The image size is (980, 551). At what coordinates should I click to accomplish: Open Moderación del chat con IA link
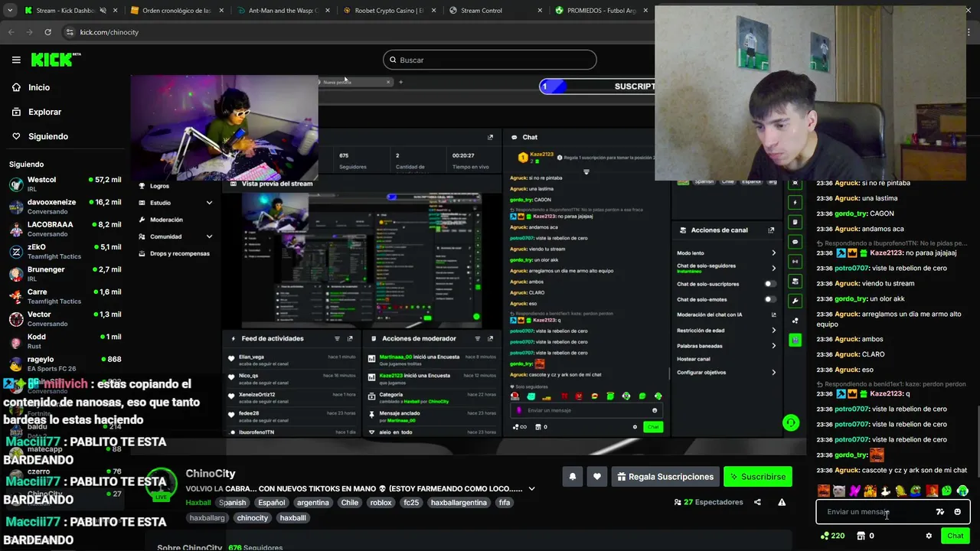click(x=727, y=315)
